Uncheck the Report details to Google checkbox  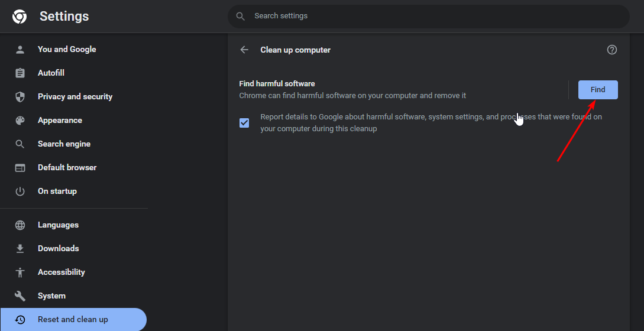click(x=244, y=123)
